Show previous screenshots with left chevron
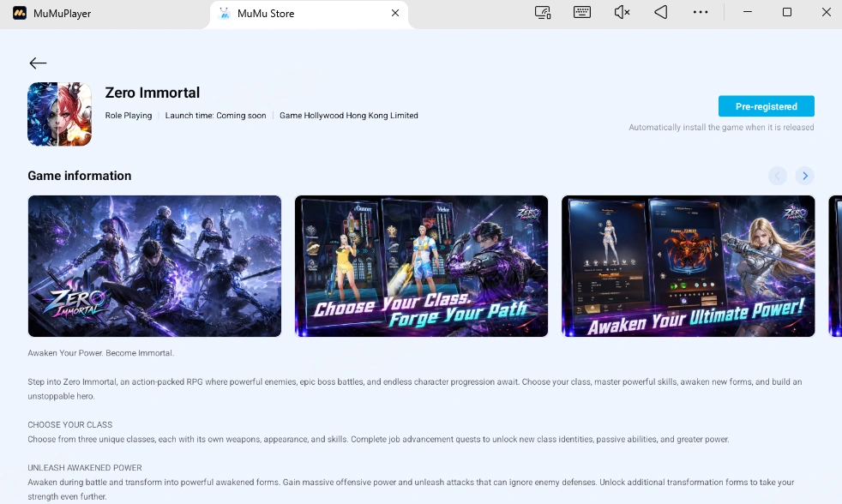Screen dimensions: 842x504 (x=778, y=176)
